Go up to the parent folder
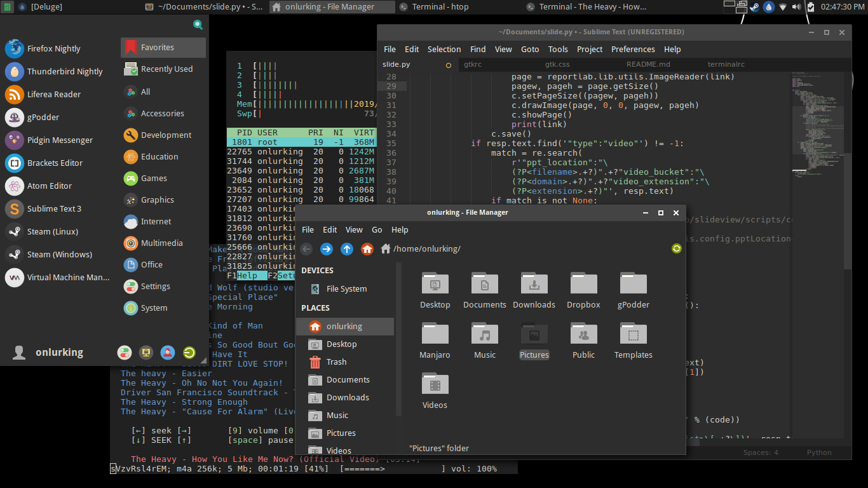The image size is (868, 488). 347,249
